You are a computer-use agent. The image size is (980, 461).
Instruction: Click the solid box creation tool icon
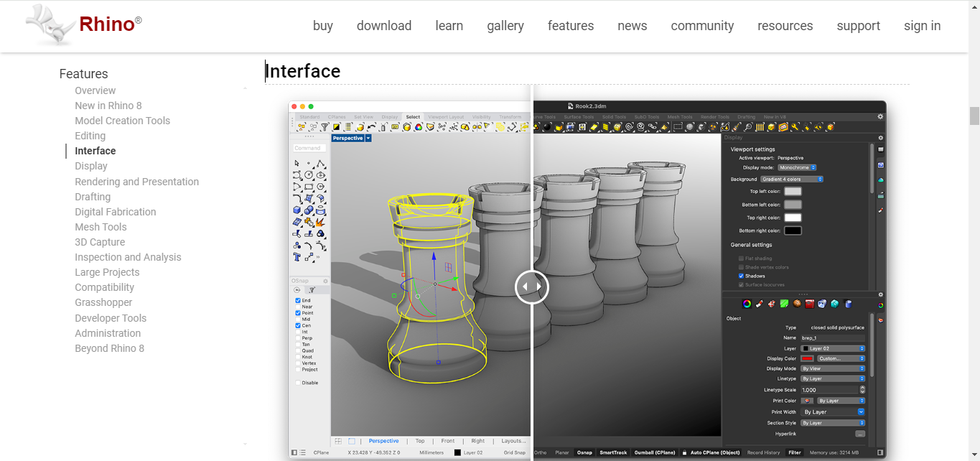[x=297, y=210]
